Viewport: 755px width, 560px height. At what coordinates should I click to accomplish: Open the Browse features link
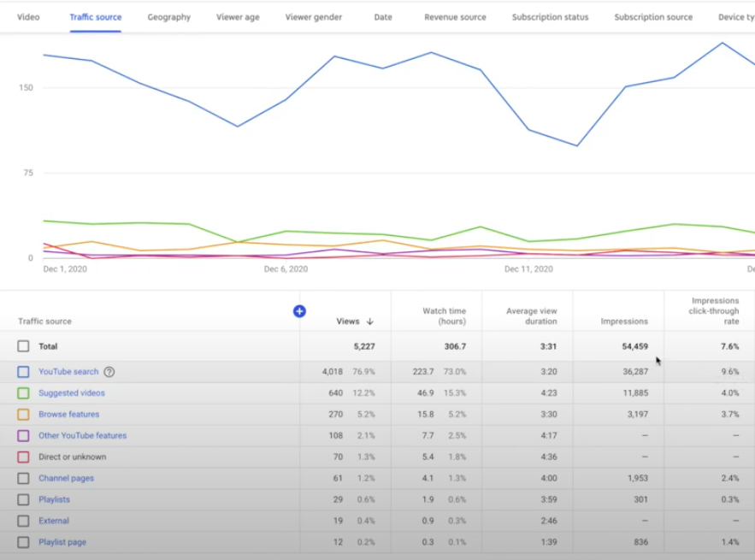coord(69,414)
